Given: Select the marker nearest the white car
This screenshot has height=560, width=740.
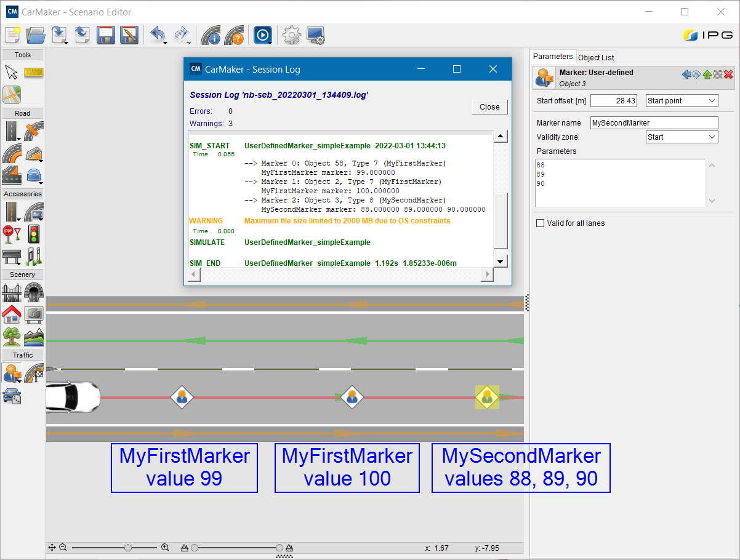Looking at the screenshot, I should 182,397.
